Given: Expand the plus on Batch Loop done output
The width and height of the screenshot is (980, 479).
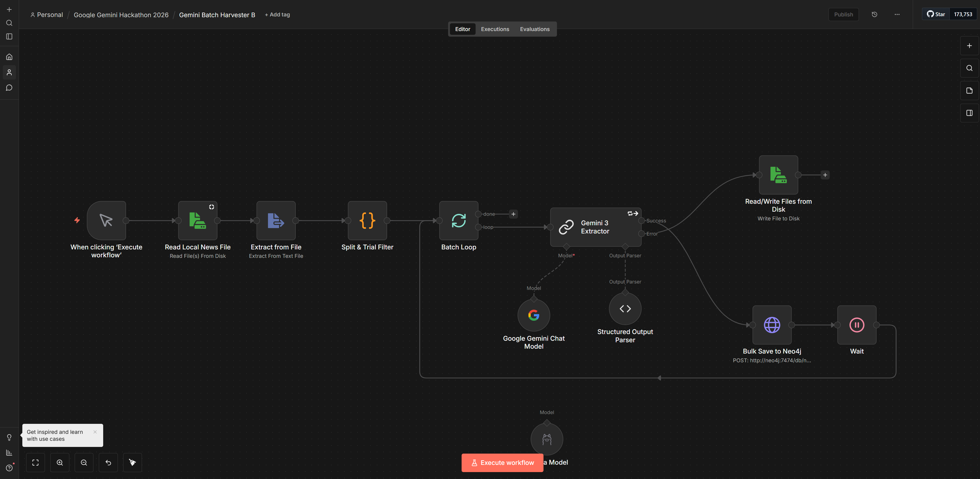Looking at the screenshot, I should coord(513,214).
